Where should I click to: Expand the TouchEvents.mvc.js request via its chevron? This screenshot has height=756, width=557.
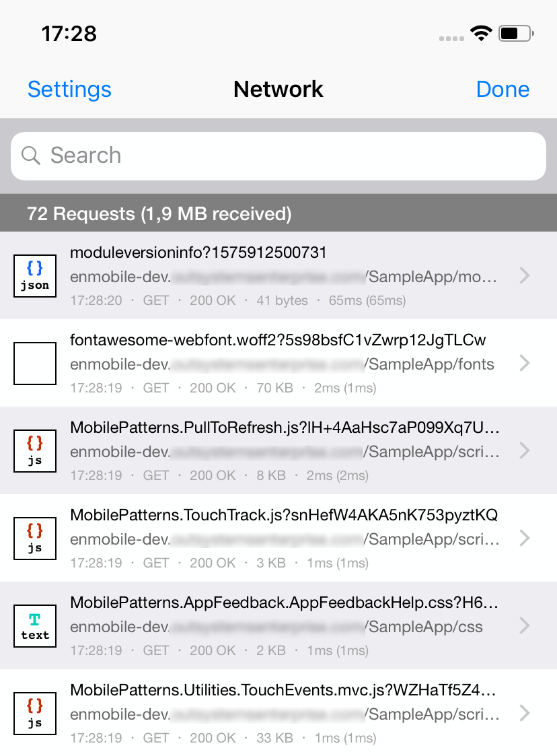524,714
